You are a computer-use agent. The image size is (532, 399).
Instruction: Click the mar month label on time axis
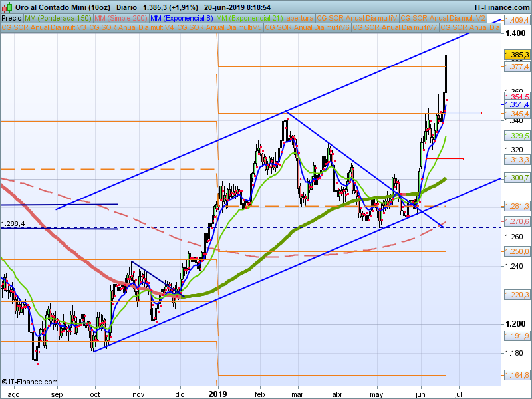[297, 394]
